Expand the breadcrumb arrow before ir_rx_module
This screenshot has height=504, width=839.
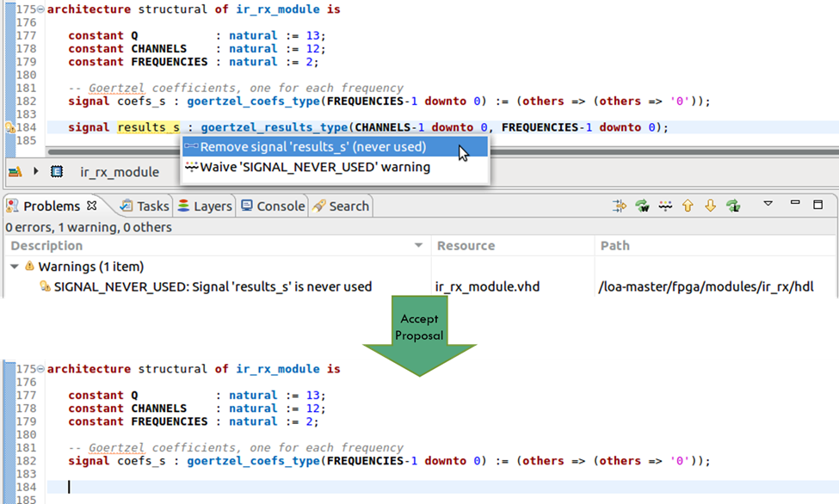pyautogui.click(x=36, y=171)
